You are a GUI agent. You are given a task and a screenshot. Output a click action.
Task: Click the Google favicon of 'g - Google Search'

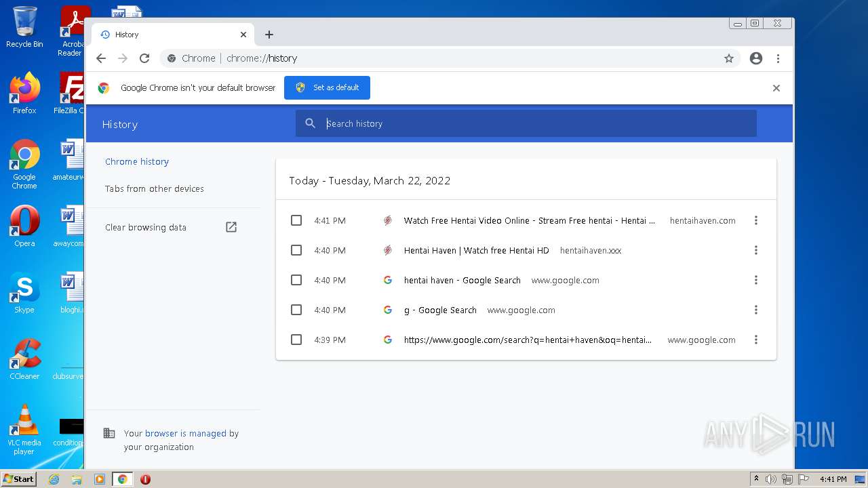point(388,310)
